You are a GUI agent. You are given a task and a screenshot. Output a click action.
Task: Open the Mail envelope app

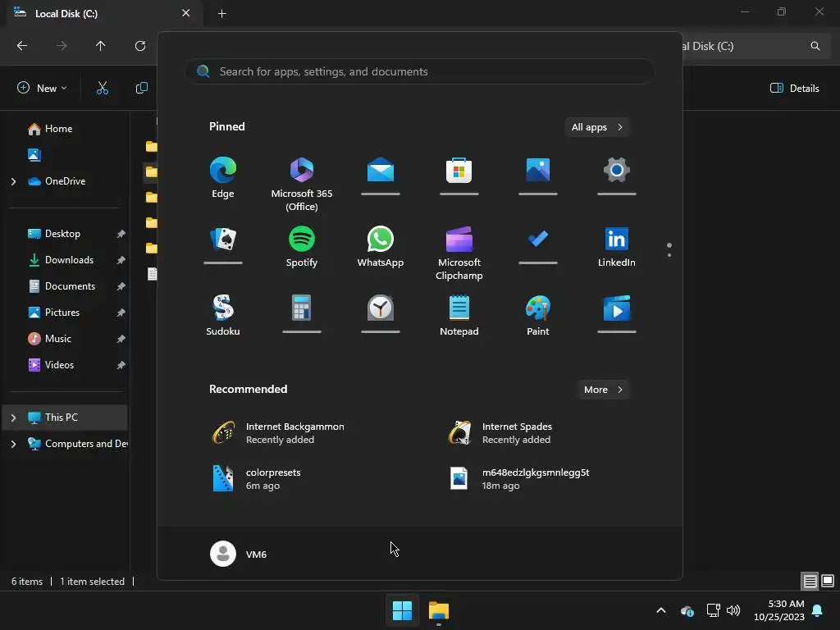(x=381, y=171)
